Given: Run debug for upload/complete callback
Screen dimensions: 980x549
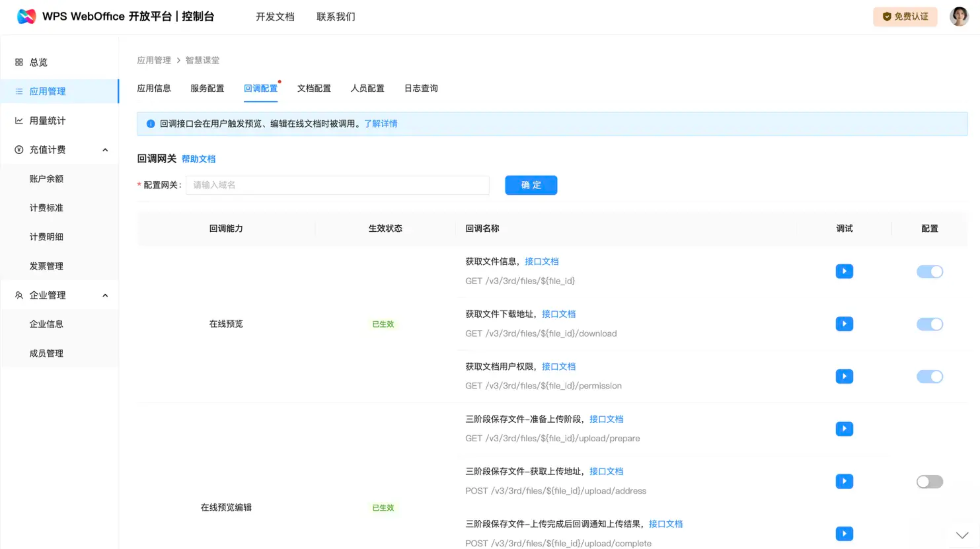Looking at the screenshot, I should pyautogui.click(x=844, y=534).
